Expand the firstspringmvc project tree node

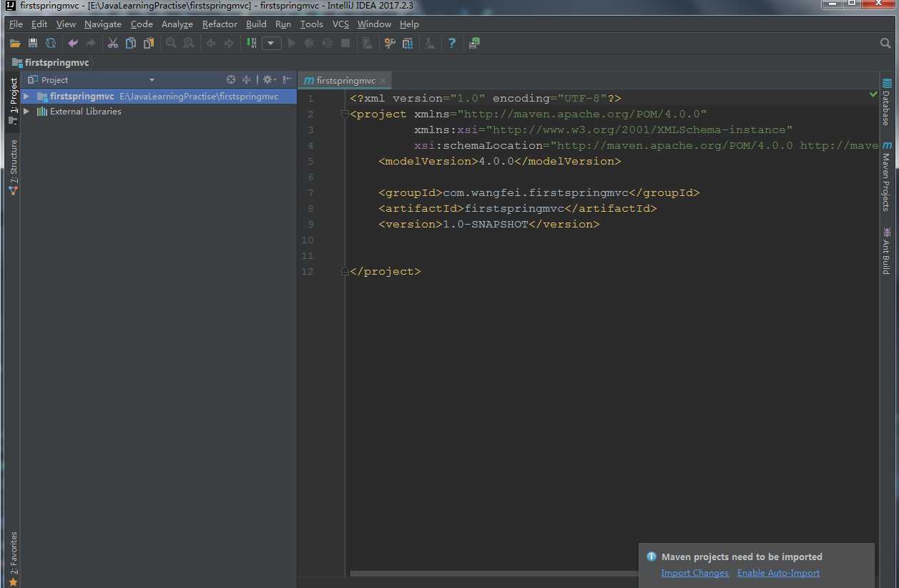[26, 96]
